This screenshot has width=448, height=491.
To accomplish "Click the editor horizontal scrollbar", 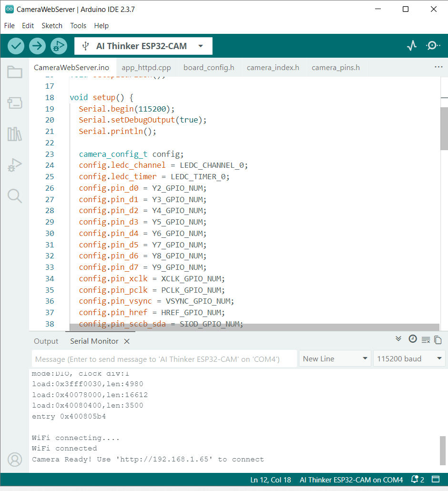I will click(254, 327).
